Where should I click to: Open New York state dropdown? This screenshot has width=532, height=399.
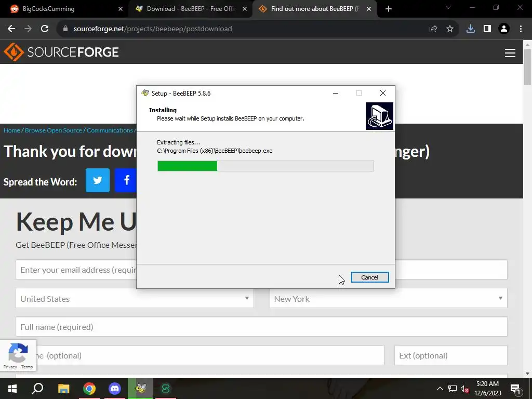(x=389, y=298)
